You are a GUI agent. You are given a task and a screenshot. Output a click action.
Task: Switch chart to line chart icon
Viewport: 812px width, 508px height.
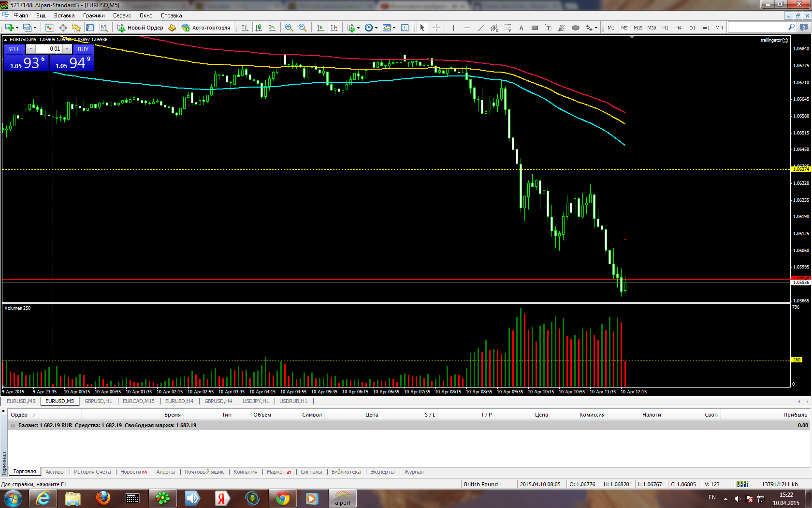click(x=272, y=28)
